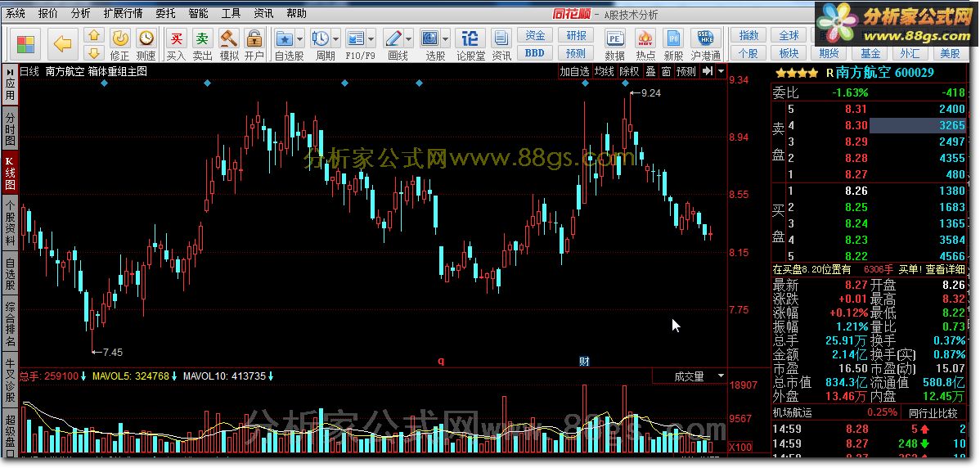This screenshot has height=468, width=980.
Task: Open the 沪港通 SSE-HKE icon
Action: point(705,38)
